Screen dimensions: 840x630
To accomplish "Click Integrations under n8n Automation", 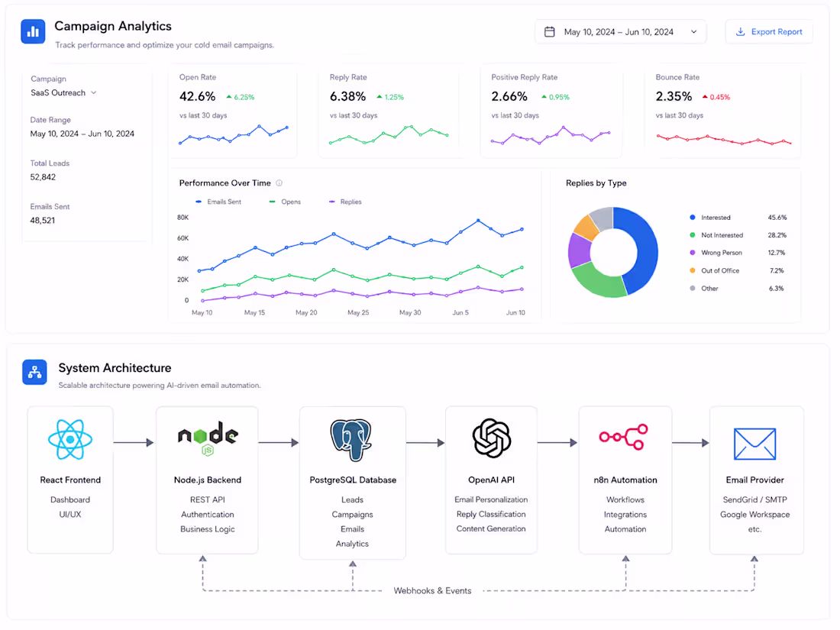I will (x=625, y=515).
